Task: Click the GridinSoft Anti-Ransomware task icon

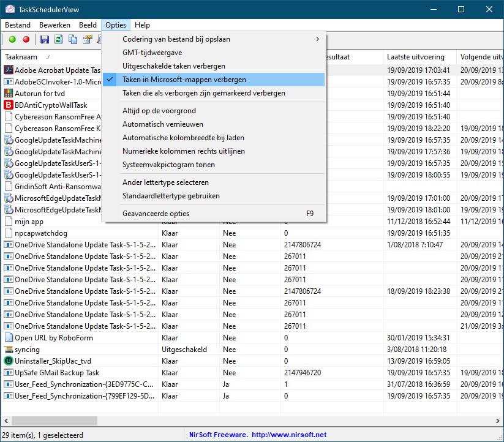Action: click(9, 186)
